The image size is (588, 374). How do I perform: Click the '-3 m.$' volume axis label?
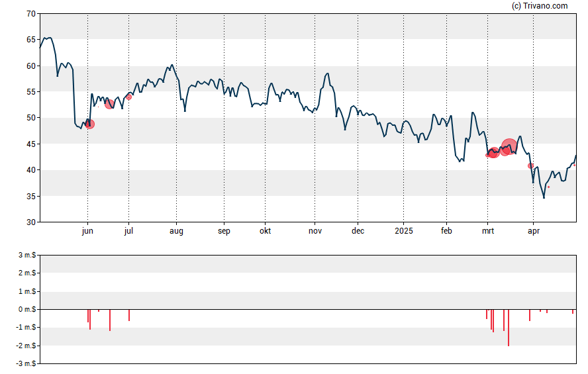click(x=26, y=364)
